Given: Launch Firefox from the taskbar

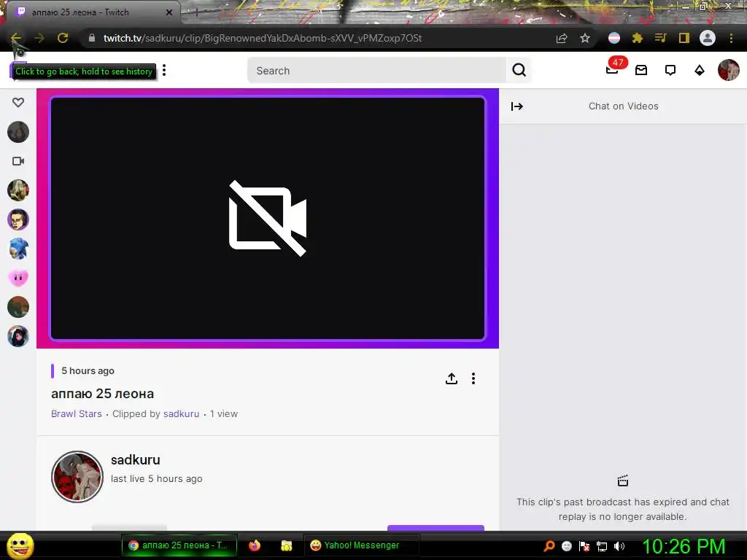Looking at the screenshot, I should 255,545.
